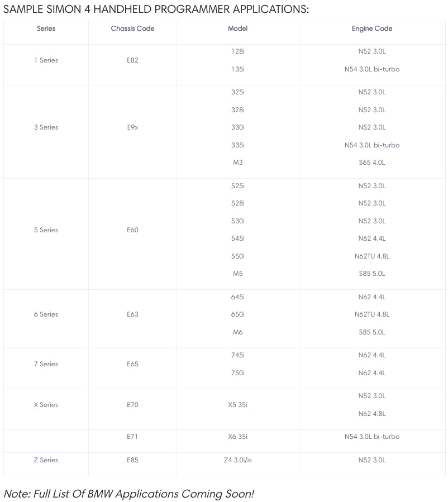
Task: Select the 1 Series row label
Action: 46,60
